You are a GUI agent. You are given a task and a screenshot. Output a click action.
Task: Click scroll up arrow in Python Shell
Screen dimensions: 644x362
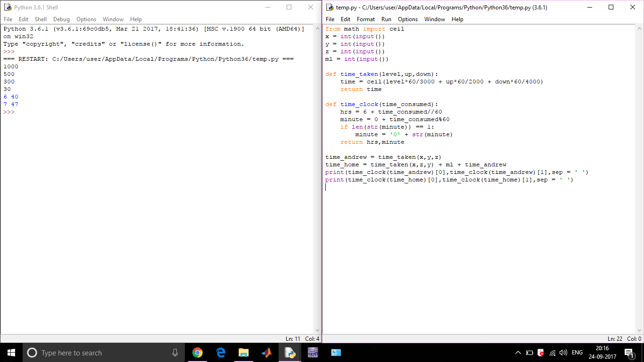coord(317,28)
